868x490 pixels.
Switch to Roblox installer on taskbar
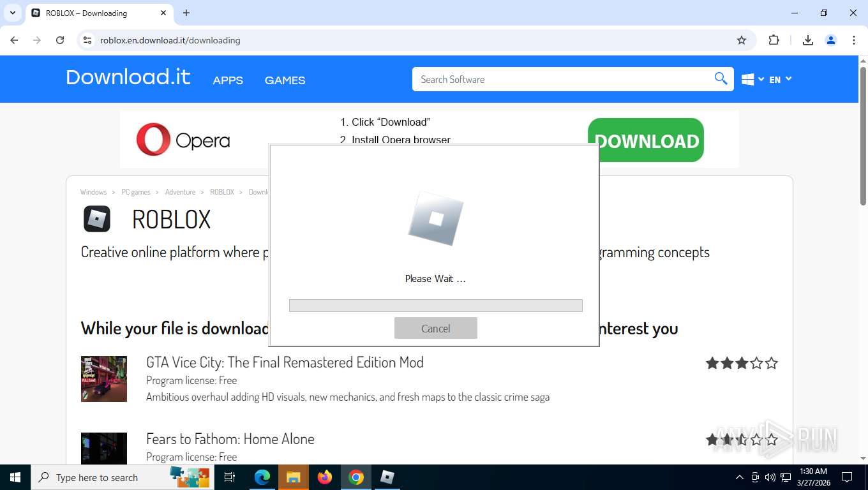click(x=387, y=477)
